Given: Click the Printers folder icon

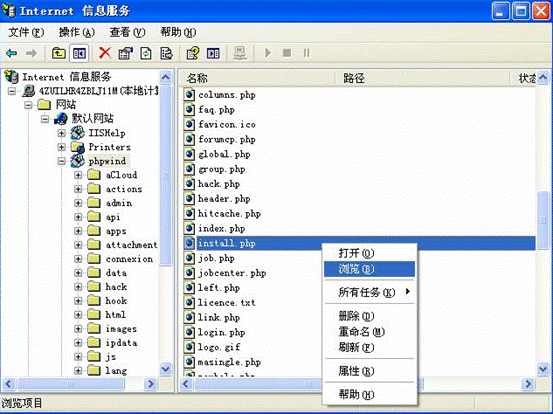Looking at the screenshot, I should click(78, 147).
